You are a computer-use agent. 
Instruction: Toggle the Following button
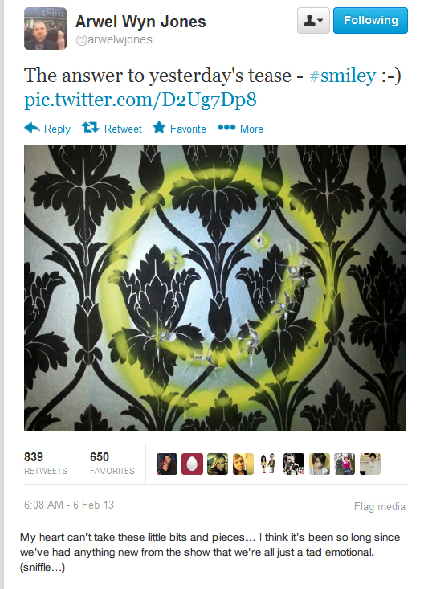click(x=370, y=20)
